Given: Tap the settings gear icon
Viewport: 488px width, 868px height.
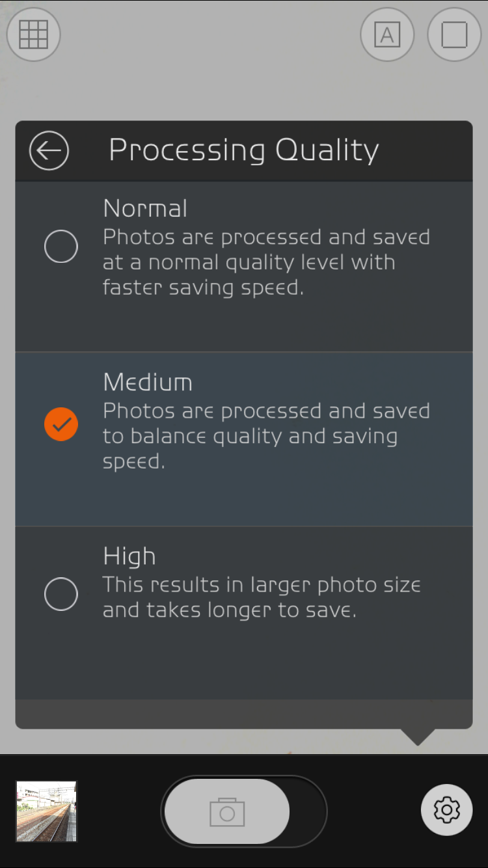Looking at the screenshot, I should [446, 810].
